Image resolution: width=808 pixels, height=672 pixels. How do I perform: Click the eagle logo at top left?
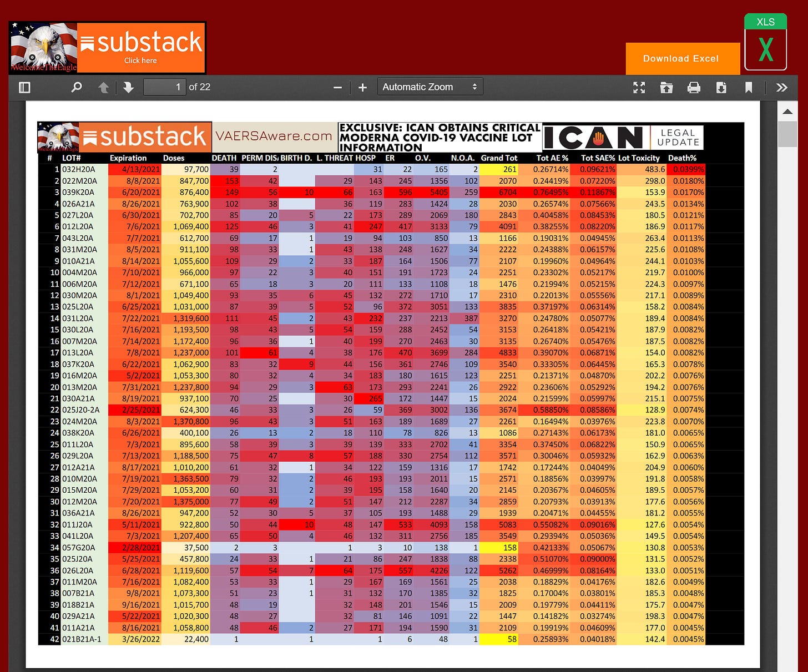(x=44, y=48)
